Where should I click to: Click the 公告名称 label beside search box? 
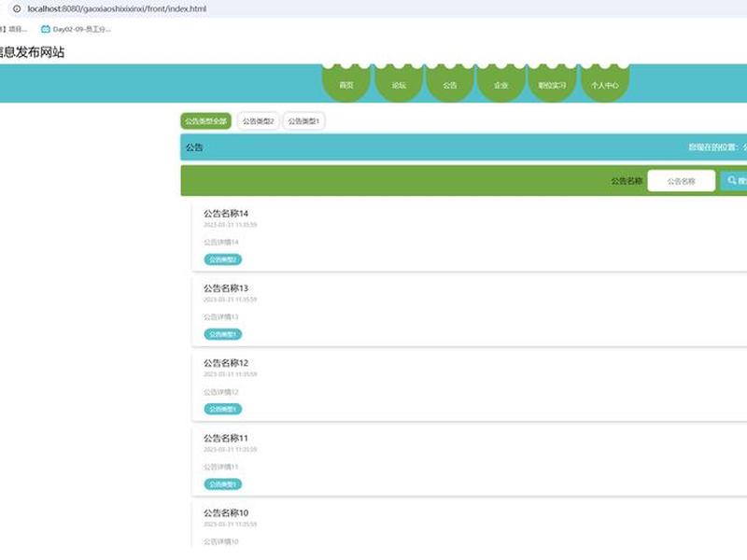[627, 181]
